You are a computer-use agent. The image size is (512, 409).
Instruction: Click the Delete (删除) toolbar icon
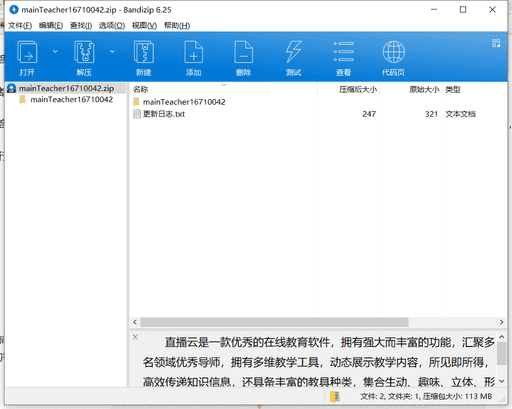tap(243, 52)
